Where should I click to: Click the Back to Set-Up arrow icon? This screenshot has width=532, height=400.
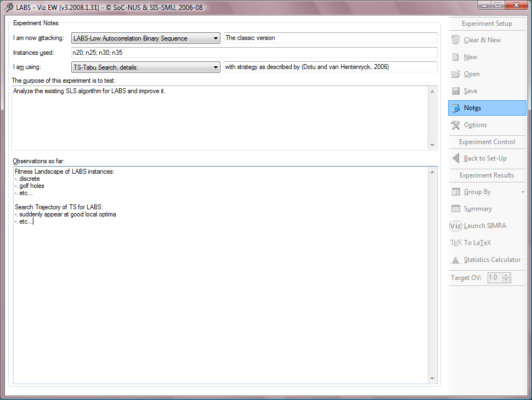pos(456,158)
